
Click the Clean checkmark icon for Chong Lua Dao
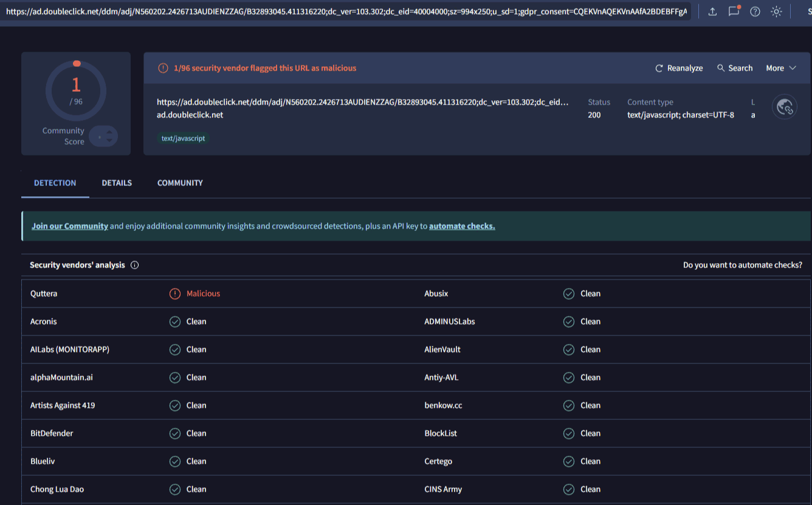pos(175,489)
